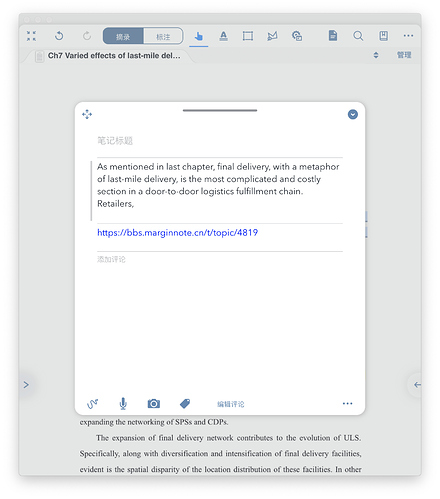Select the hand pointer tool
Image resolution: width=440 pixels, height=499 pixels.
(x=199, y=36)
